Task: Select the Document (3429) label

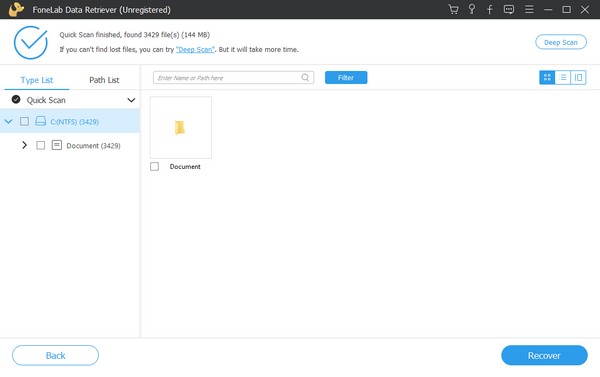Action: tap(93, 146)
